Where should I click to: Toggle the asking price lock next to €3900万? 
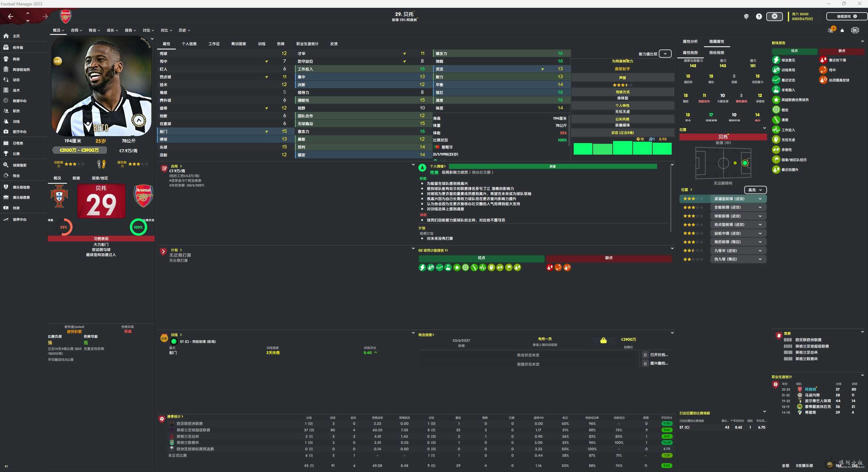604,340
